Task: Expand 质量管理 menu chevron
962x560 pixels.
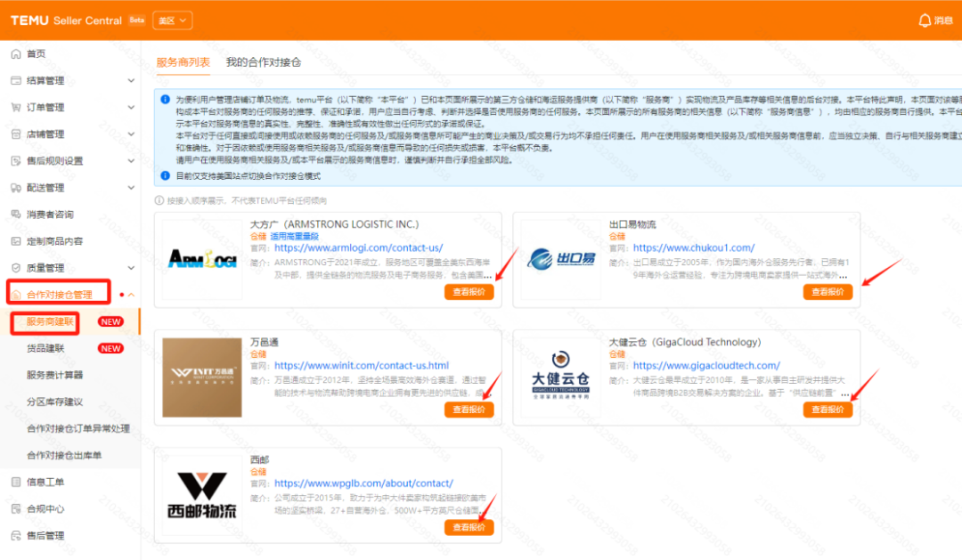Action: [x=131, y=268]
